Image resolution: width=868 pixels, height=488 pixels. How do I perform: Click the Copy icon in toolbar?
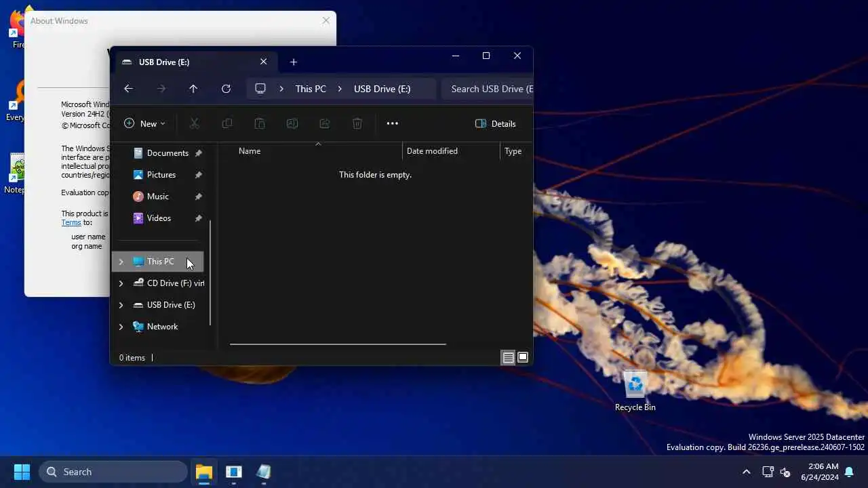pyautogui.click(x=227, y=123)
